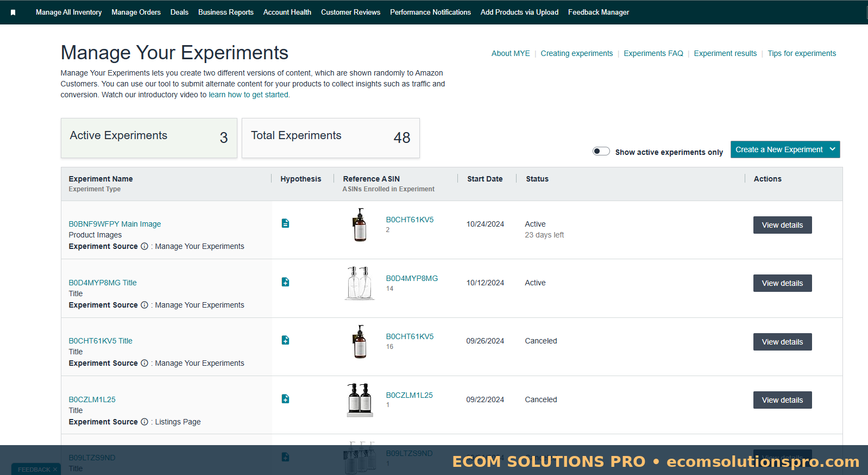Go to Performance Notifications
Screen dimensions: 868x475
point(431,12)
